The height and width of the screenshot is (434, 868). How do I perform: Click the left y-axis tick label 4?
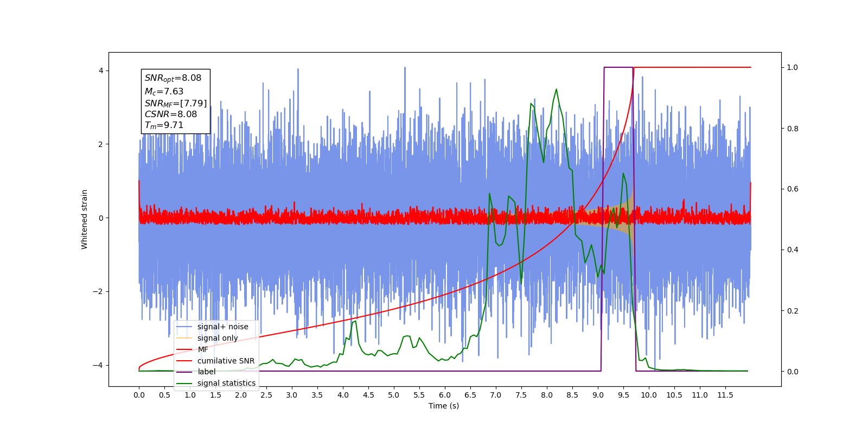pos(101,71)
